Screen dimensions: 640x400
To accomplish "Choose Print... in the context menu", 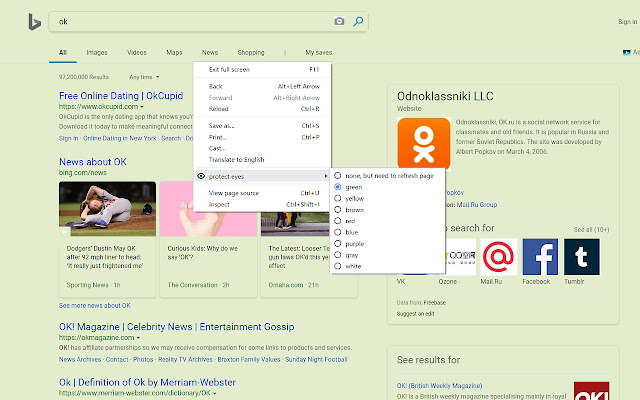I will [262, 137].
